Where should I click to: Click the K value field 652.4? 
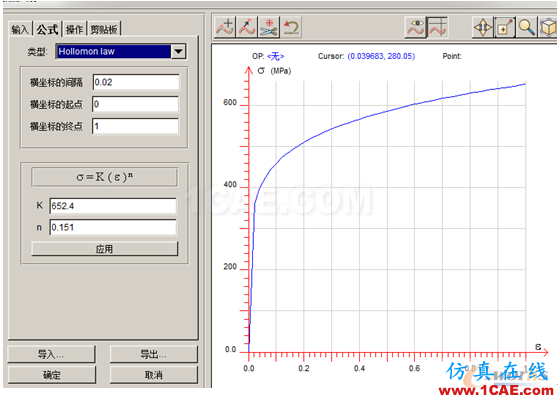click(x=113, y=206)
